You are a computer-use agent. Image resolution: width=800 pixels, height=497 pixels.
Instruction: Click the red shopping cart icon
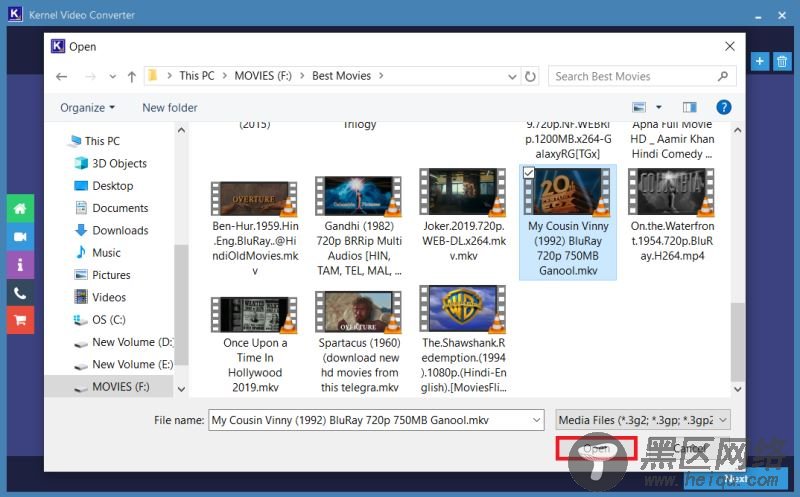[x=20, y=320]
